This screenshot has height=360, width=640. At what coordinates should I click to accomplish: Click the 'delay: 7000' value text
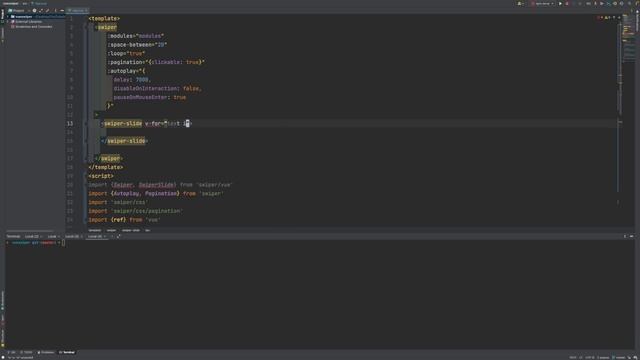tap(131, 80)
